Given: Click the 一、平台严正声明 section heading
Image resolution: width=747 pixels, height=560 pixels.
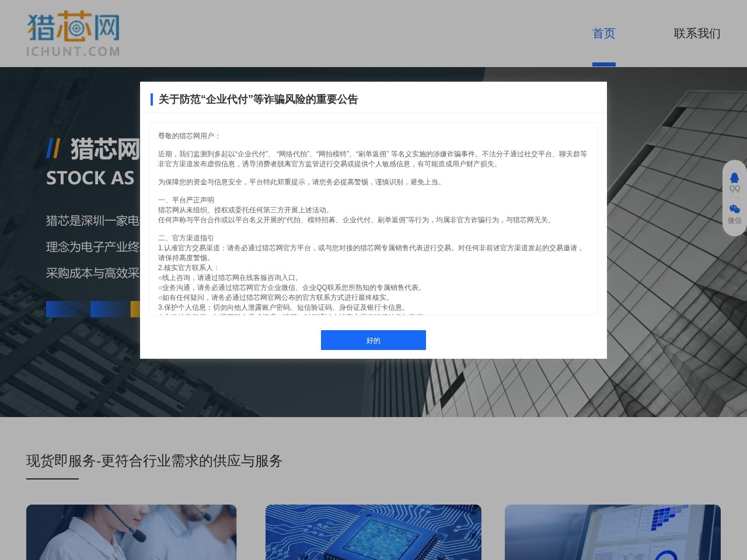Looking at the screenshot, I should pos(186,200).
